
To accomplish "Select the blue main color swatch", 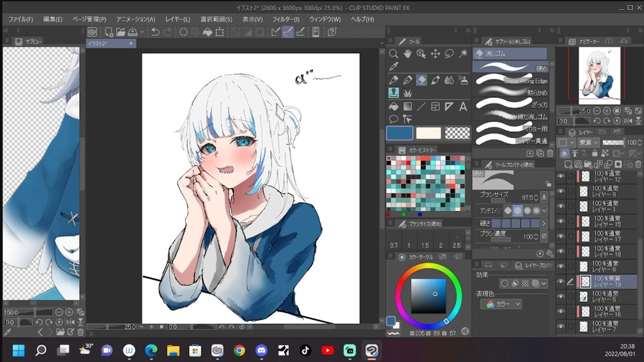I will [x=400, y=133].
